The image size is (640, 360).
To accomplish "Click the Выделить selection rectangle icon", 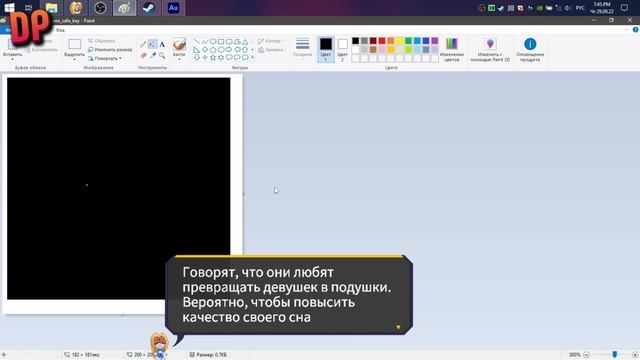I will pyautogui.click(x=75, y=44).
